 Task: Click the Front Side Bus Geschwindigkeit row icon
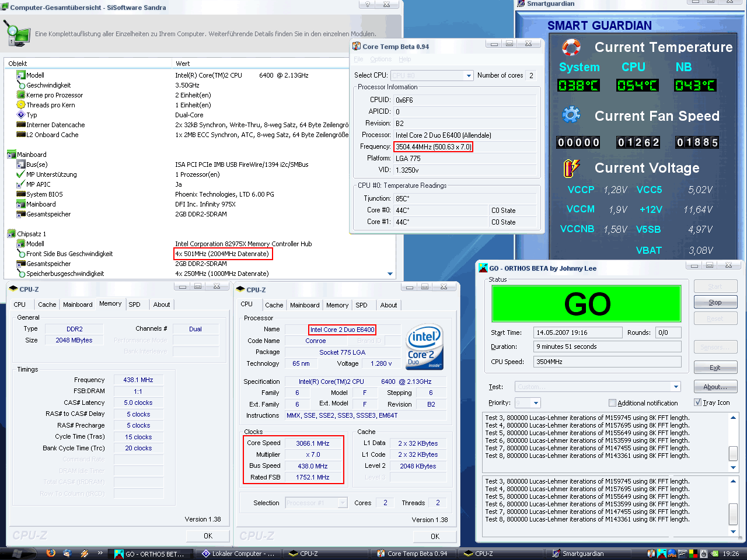[21, 254]
